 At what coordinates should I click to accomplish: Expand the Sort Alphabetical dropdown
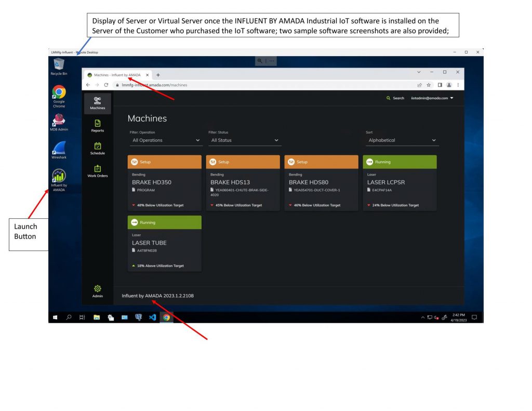(x=402, y=140)
